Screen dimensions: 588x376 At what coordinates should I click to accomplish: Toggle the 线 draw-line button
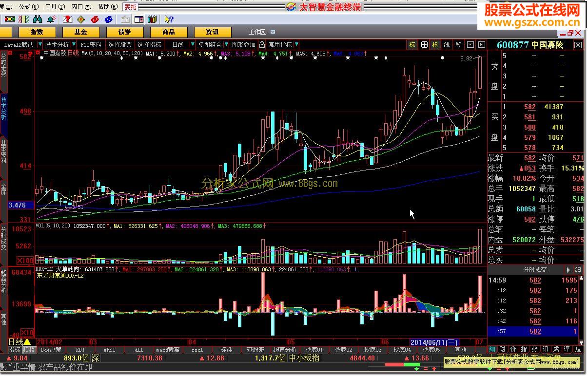[447, 45]
